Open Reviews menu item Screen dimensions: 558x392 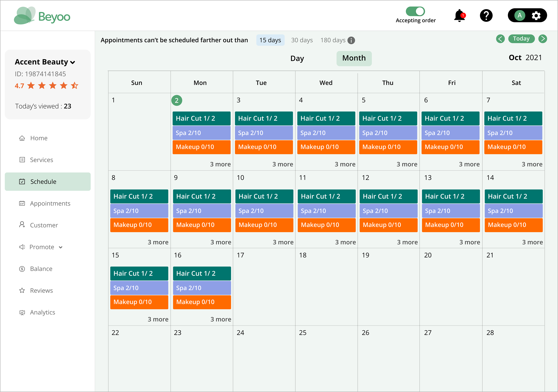(x=42, y=291)
